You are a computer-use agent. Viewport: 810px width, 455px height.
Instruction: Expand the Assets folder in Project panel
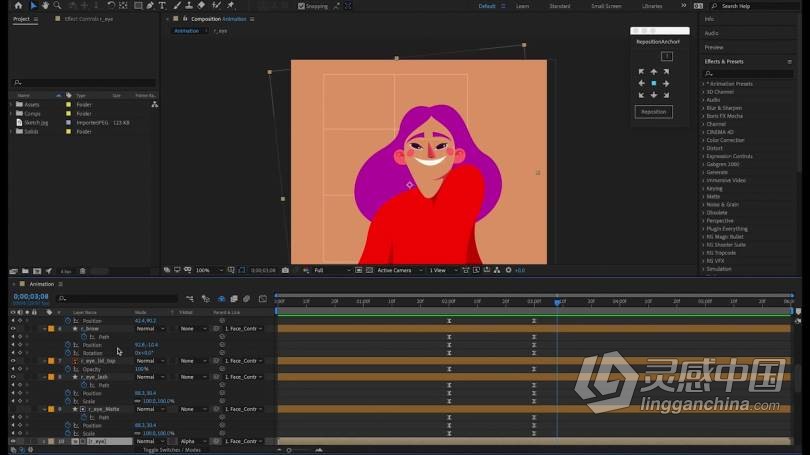pyautogui.click(x=11, y=104)
